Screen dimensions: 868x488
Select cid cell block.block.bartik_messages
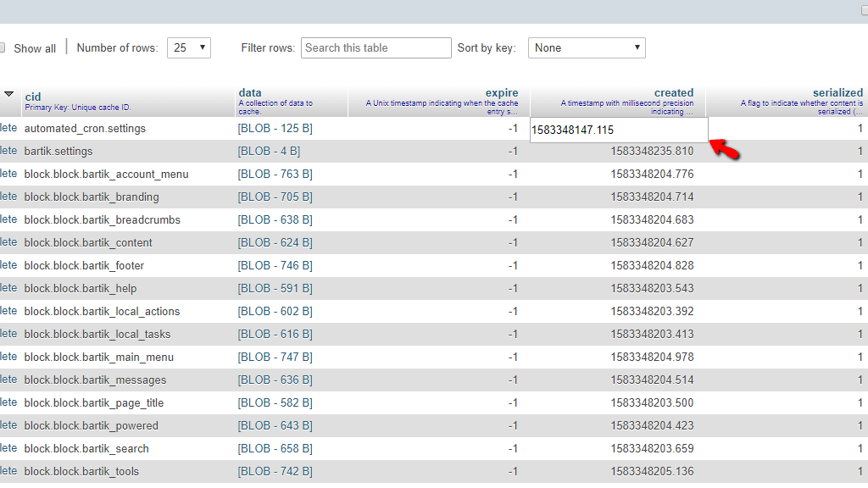click(95, 380)
